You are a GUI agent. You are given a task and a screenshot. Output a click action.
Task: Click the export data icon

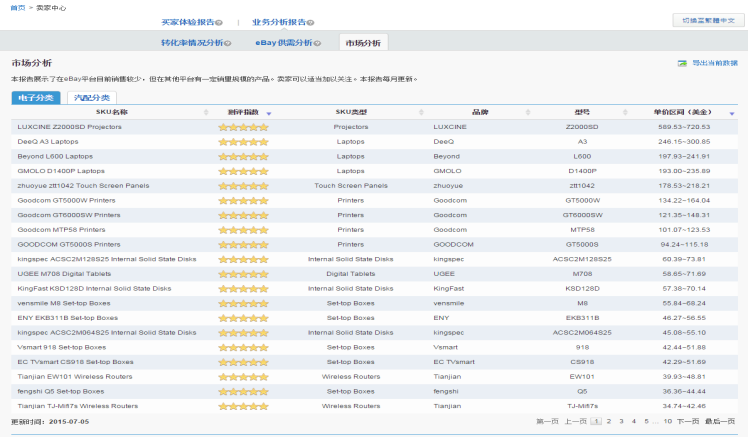click(682, 63)
